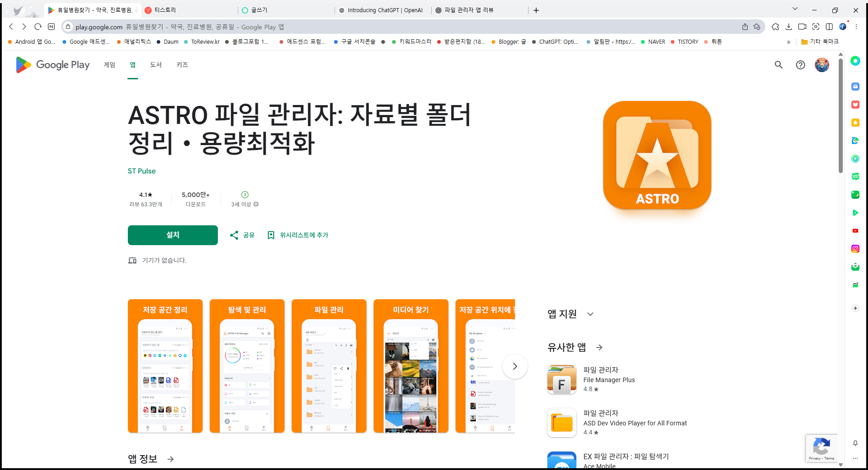Open Instagram from the sidebar
Screen dimensions: 868x470
[855, 249]
